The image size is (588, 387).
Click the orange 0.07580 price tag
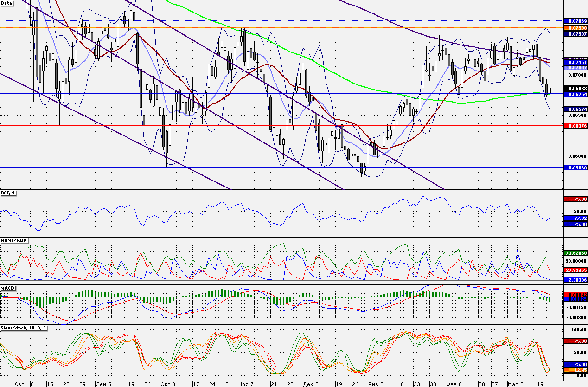575,27
